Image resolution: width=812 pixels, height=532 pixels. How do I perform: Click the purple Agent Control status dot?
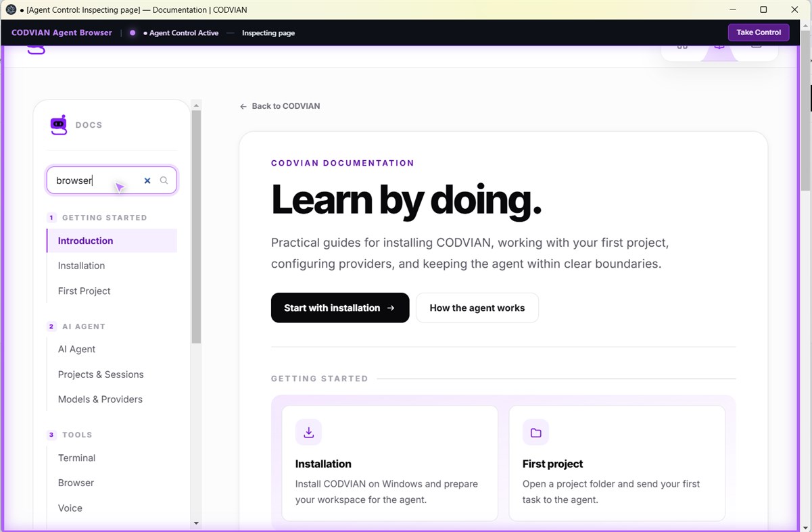[133, 32]
